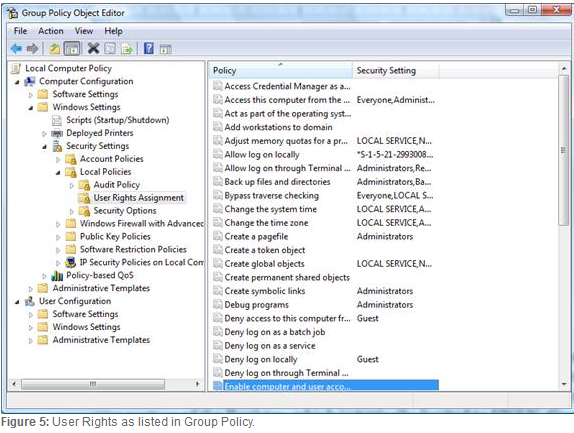Click the tree pane horizontal scrollbar thumb
The width and height of the screenshot is (574, 433).
click(93, 384)
